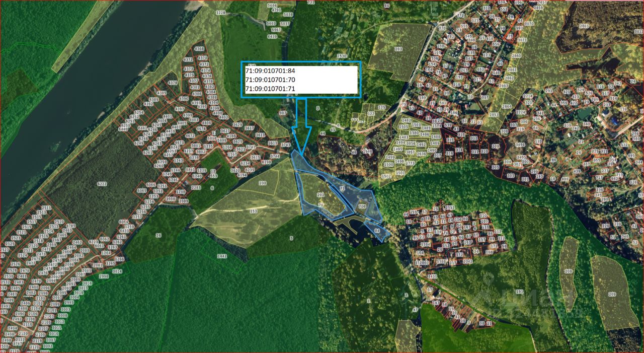Select plot 2283 near the green parcel
The width and height of the screenshot is (644, 353).
coord(196,188)
